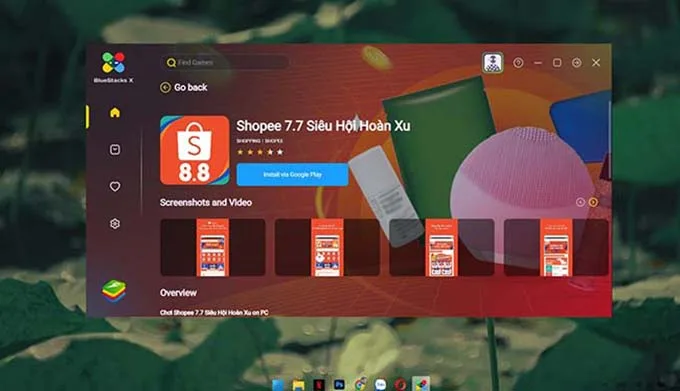Click the 'Chơi Shopee 7.7 Siêu Hội Hoàn Xu on PC' text

(214, 312)
